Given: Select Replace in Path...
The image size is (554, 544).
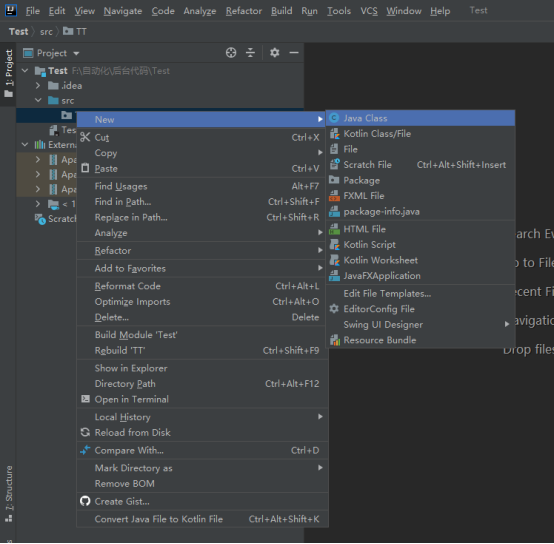Looking at the screenshot, I should [202, 217].
